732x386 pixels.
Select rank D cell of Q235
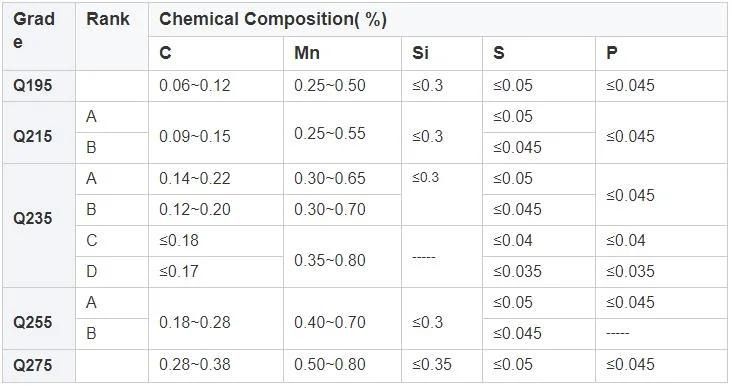(x=112, y=272)
